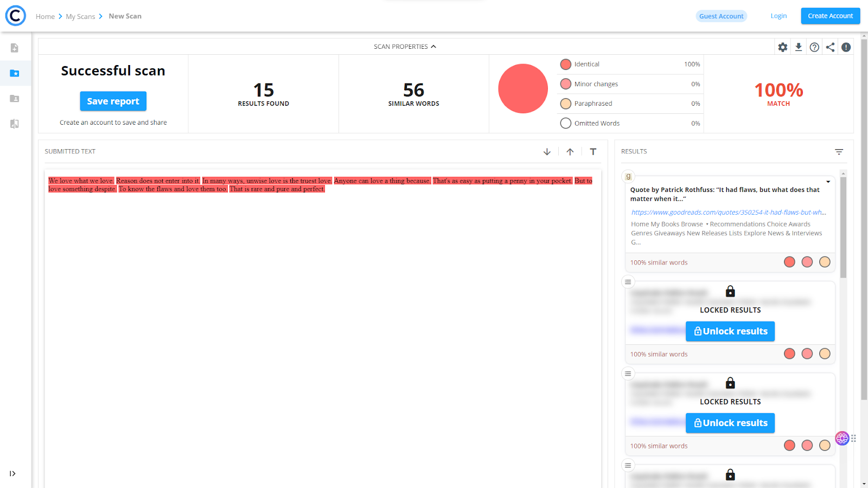
Task: Click the handle icon above the first locked result
Action: [x=628, y=282]
